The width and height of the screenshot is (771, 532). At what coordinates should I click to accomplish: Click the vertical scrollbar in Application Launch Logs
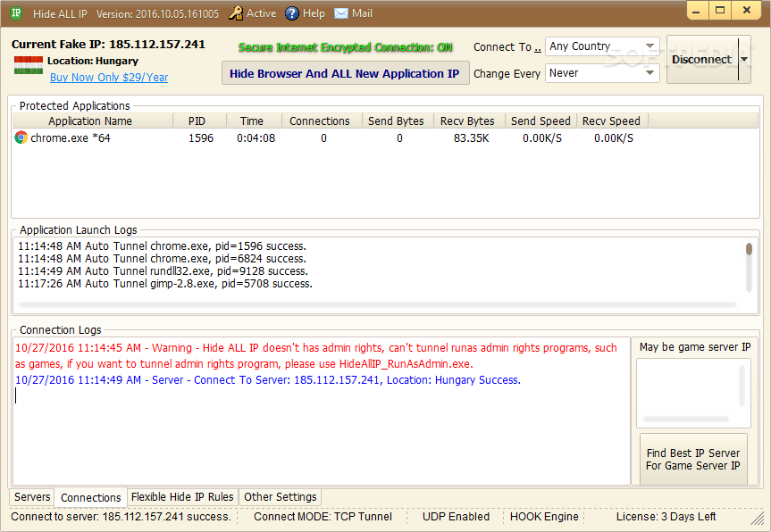[x=749, y=267]
